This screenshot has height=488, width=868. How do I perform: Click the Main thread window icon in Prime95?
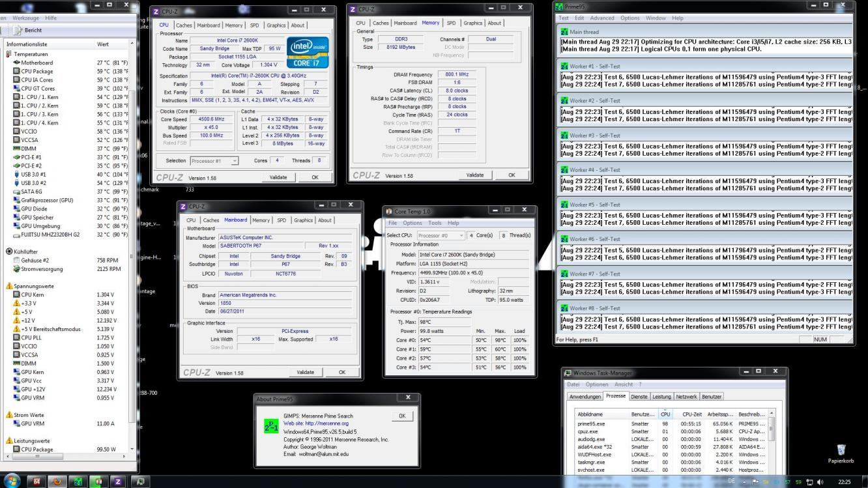(564, 31)
